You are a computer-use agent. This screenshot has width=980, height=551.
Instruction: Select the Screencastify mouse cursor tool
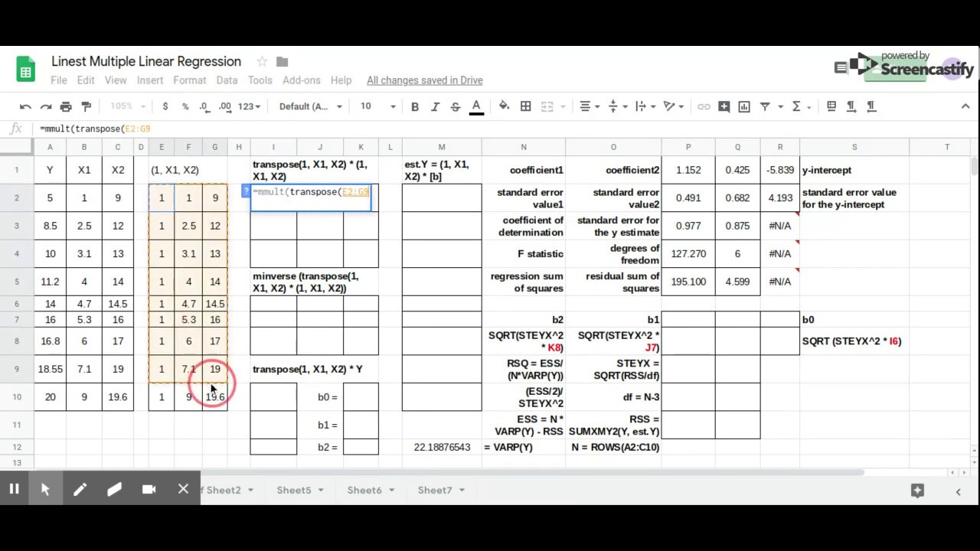coord(45,490)
